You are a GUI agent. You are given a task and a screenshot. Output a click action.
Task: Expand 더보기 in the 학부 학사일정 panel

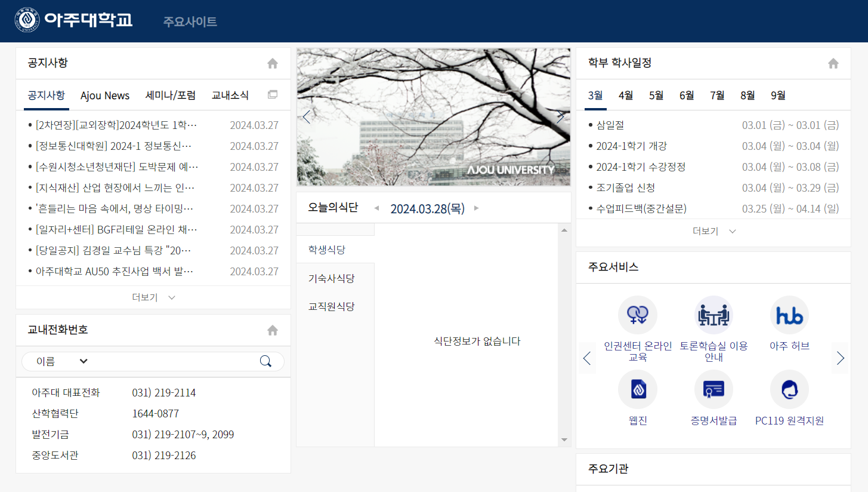713,231
